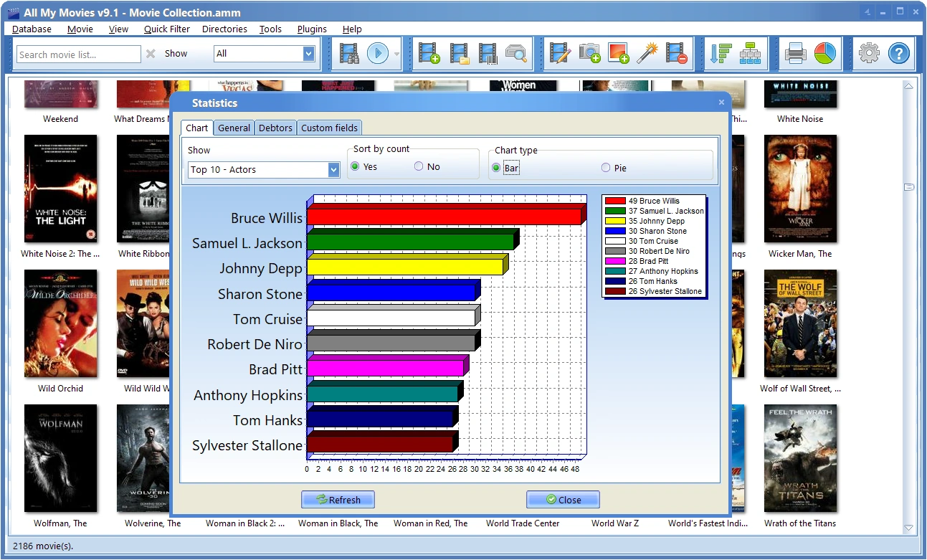Viewport: 927px width, 560px height.
Task: Switch to the Chart tab
Action: click(x=197, y=128)
